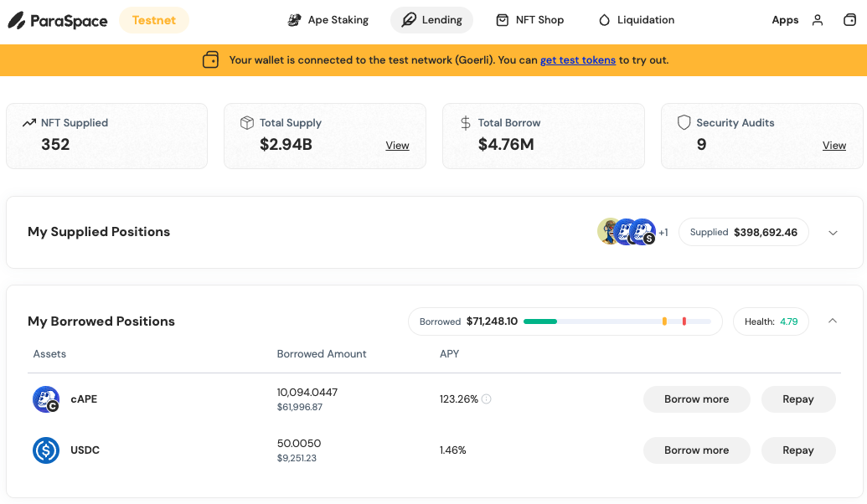The width and height of the screenshot is (867, 504).
Task: Click the cAPE amount 10,094.0447
Action: click(x=307, y=393)
